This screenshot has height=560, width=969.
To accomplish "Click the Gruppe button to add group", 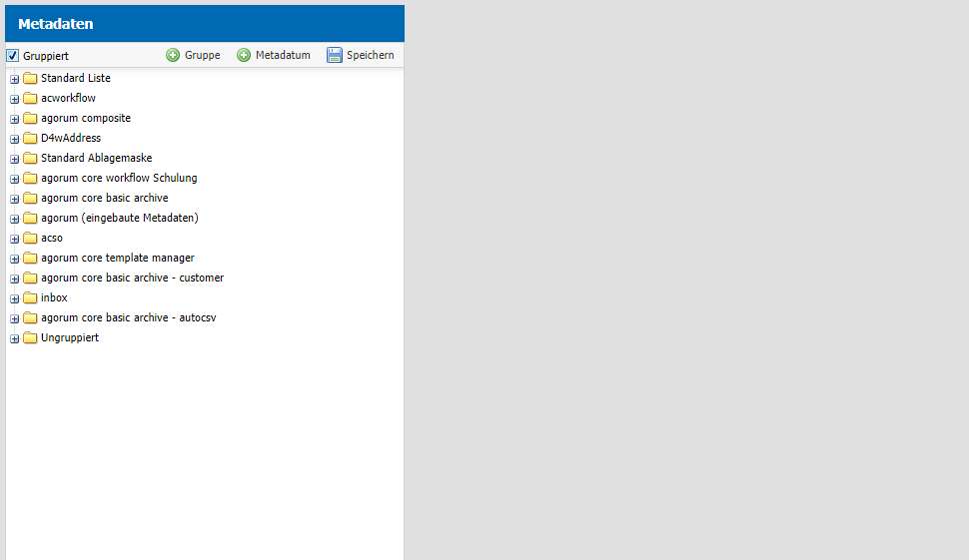I will click(193, 55).
